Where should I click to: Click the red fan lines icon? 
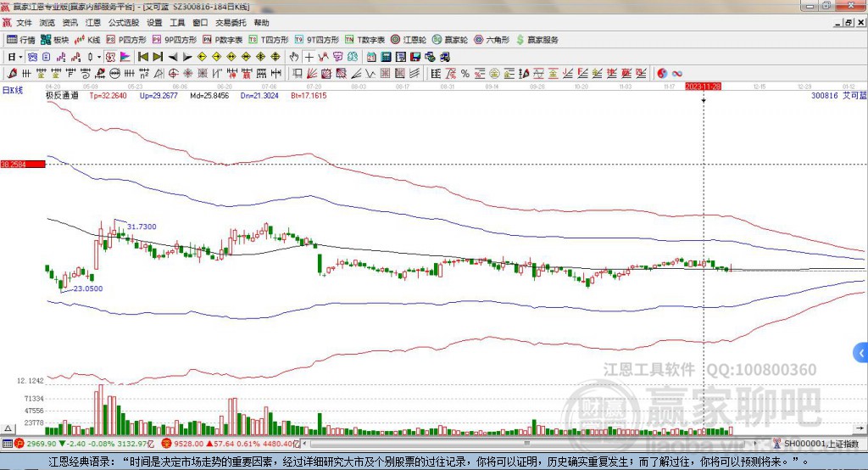point(312,73)
